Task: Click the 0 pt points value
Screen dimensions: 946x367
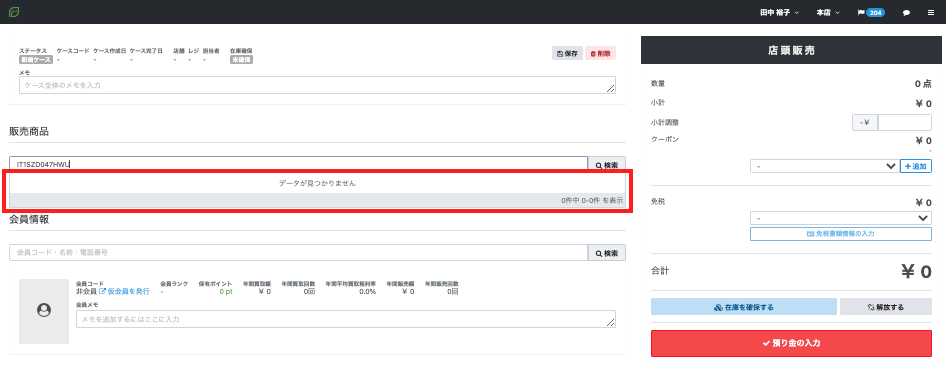Action: click(x=226, y=292)
